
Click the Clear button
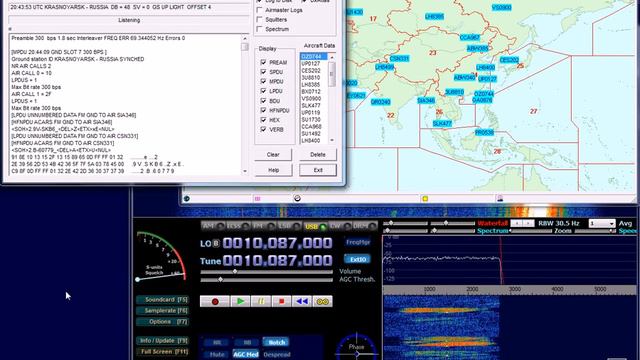coord(273,155)
